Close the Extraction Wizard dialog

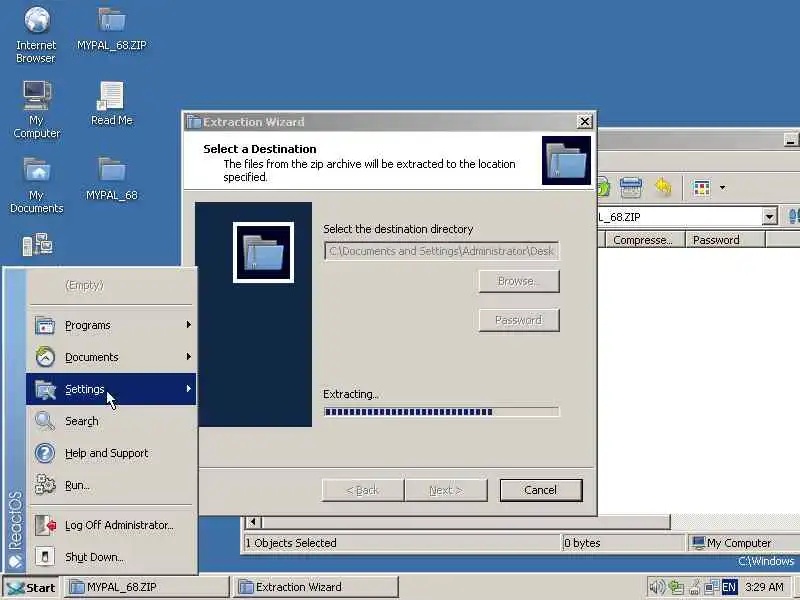[x=584, y=121]
